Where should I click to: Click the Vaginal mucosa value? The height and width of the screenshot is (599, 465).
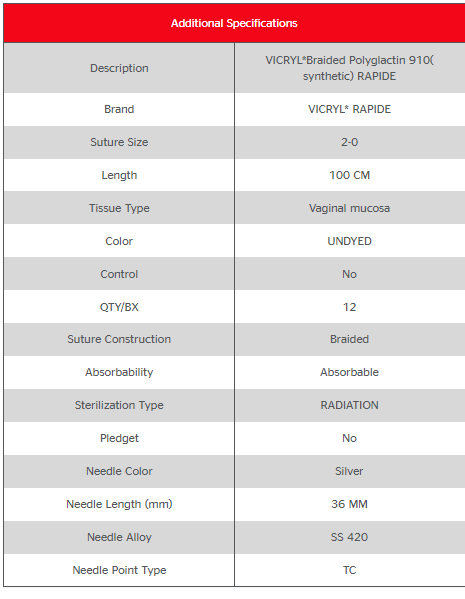point(349,208)
